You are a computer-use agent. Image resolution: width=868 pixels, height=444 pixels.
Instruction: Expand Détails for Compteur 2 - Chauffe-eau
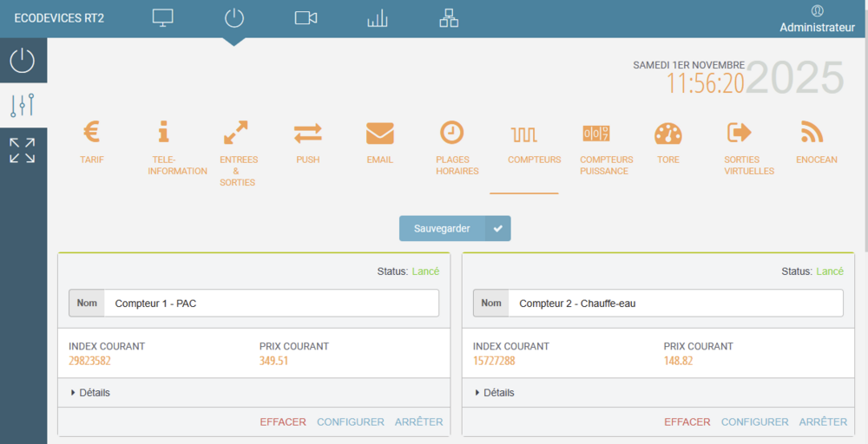495,393
